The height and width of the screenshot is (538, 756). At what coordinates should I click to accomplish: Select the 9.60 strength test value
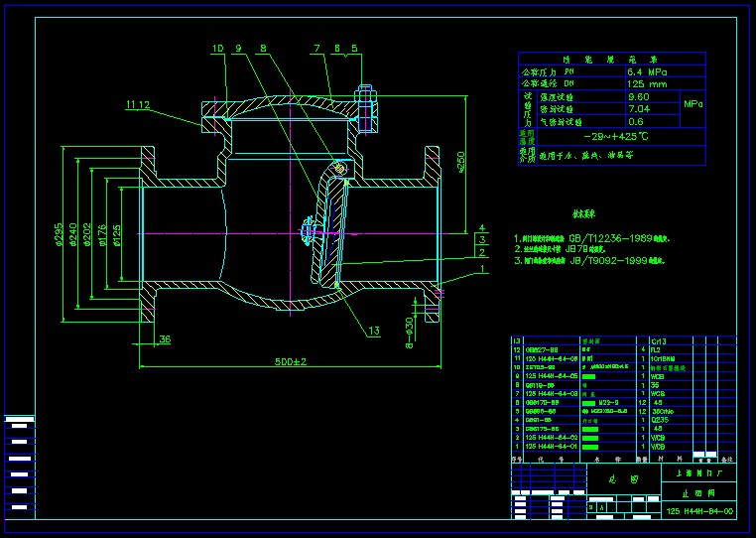click(x=639, y=97)
